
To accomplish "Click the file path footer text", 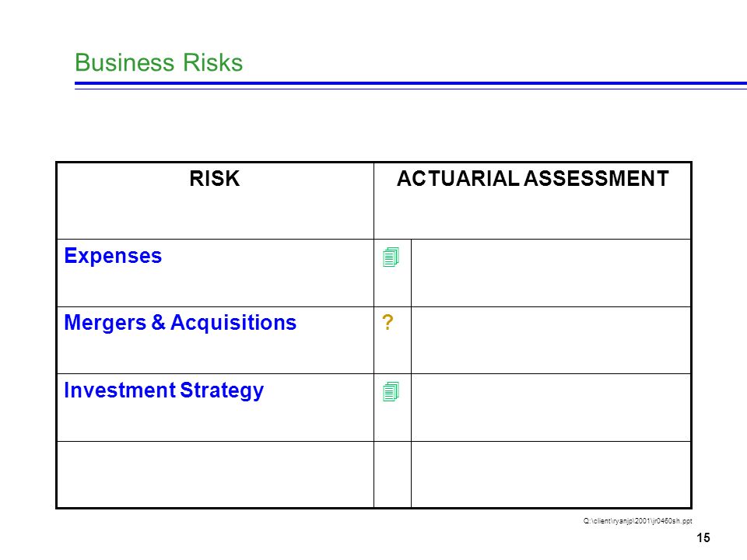I will tap(637, 521).
